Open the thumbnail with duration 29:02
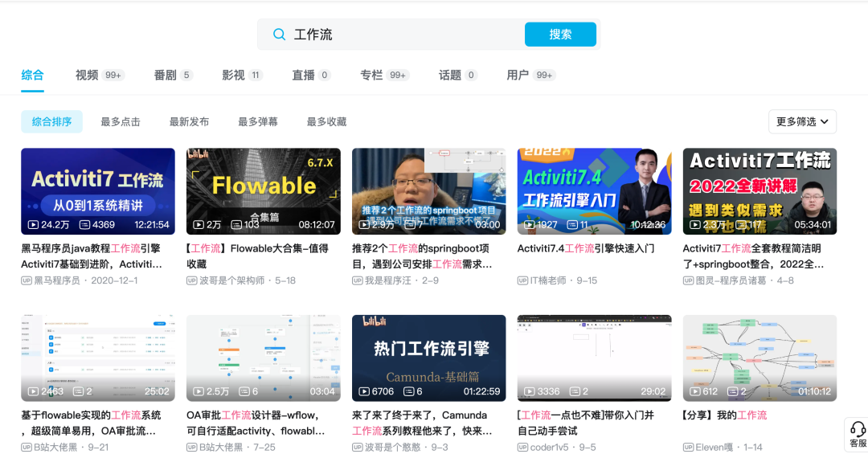Viewport: 868px width, 458px height. (x=594, y=358)
